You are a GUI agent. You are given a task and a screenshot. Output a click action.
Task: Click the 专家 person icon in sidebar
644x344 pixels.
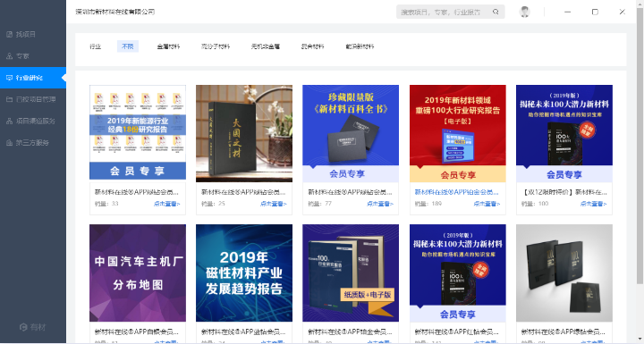click(x=10, y=55)
